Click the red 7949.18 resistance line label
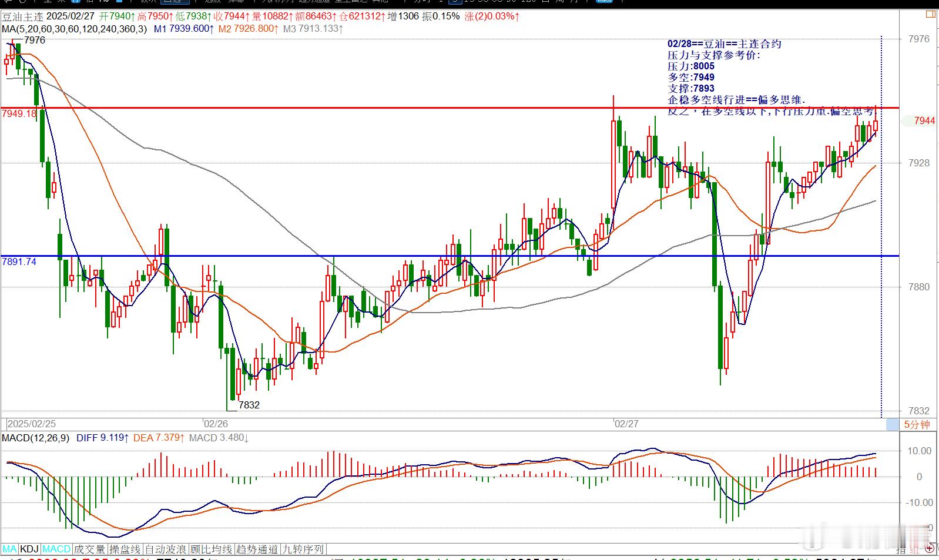Viewport: 939px width, 560px height. point(19,113)
